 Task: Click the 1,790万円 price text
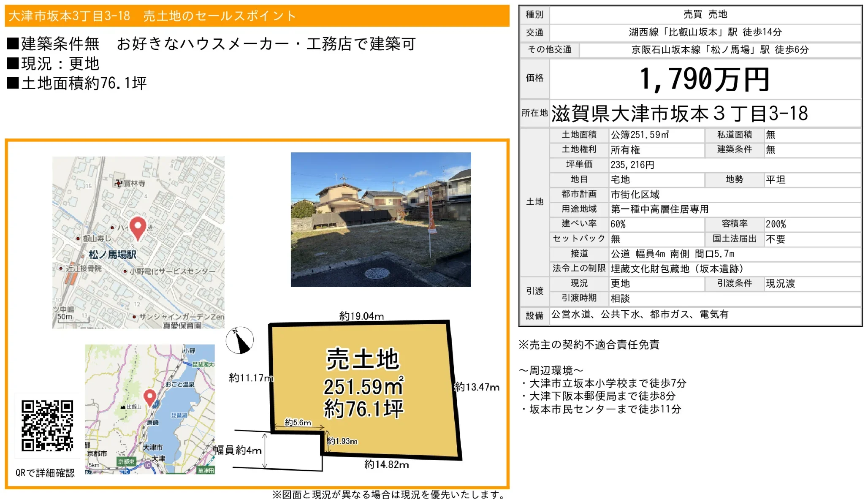705,79
